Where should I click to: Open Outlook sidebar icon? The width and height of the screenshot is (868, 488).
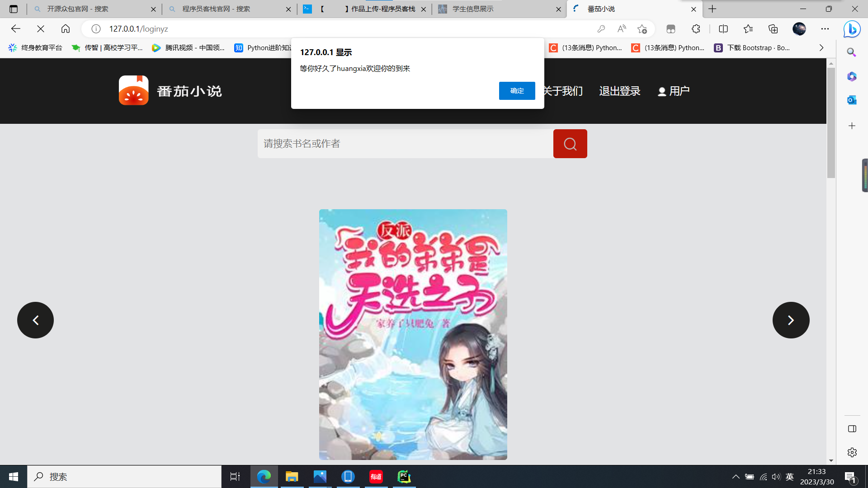852,100
